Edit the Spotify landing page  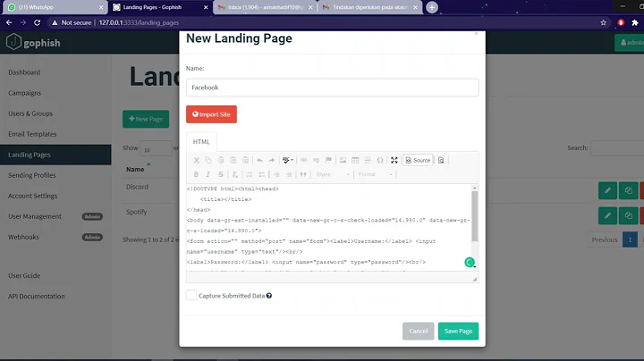click(x=607, y=215)
